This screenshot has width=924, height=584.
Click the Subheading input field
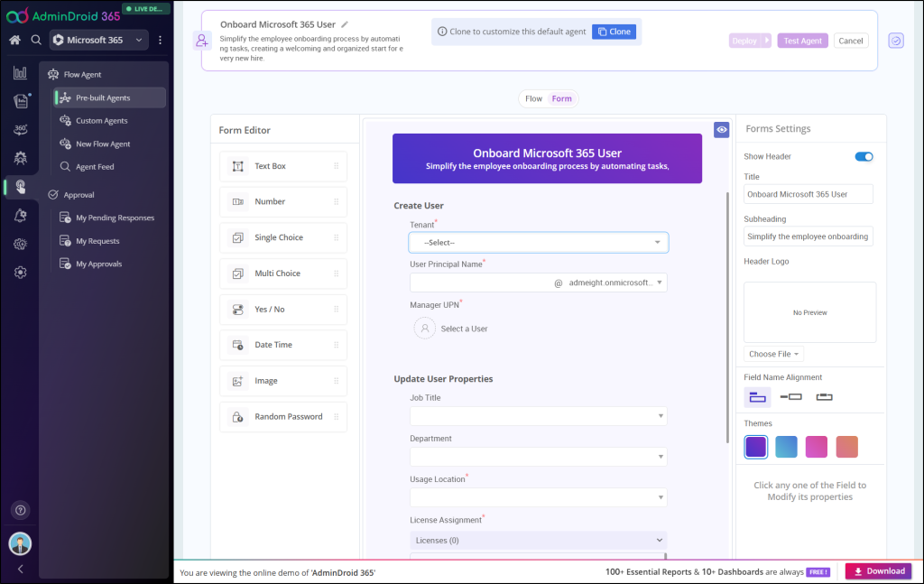(808, 236)
